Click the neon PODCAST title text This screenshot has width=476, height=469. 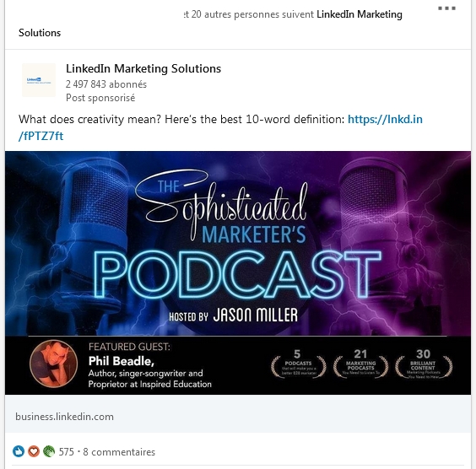(237, 274)
